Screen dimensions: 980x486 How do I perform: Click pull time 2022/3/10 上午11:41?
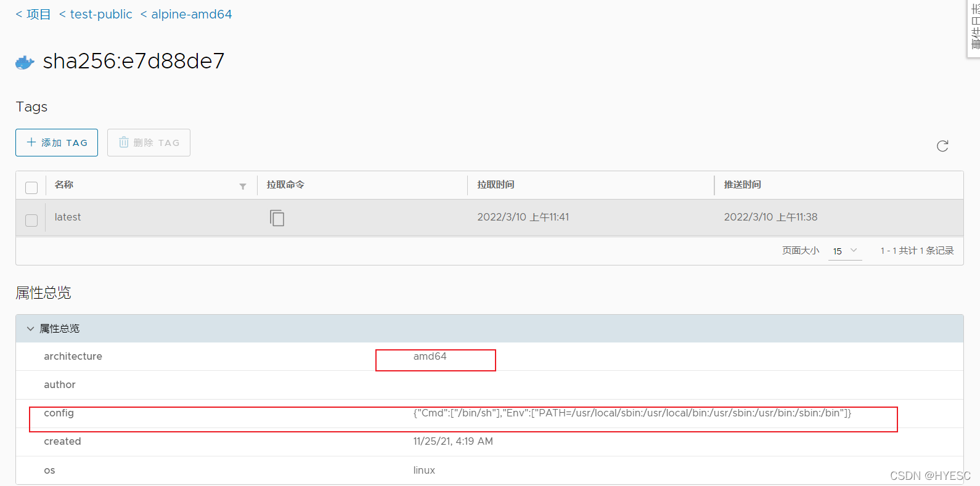[x=523, y=217]
